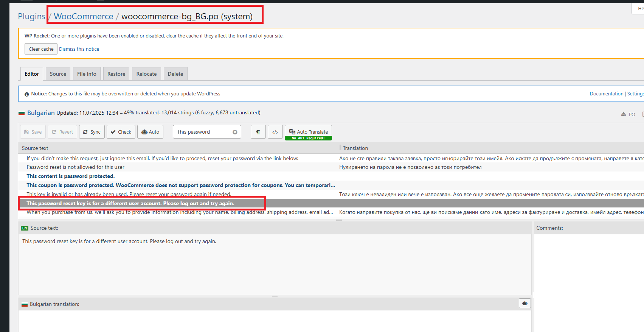Go to the Delete tab
Screen dimensions: 644x332
click(x=175, y=74)
